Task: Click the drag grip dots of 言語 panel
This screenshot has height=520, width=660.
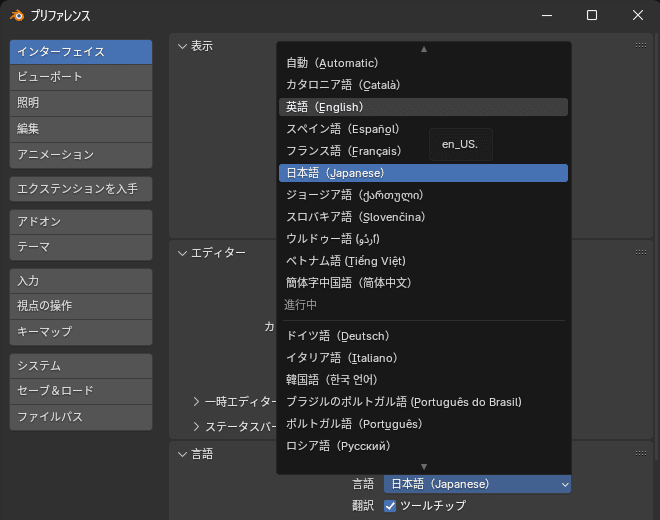Action: coord(641,453)
